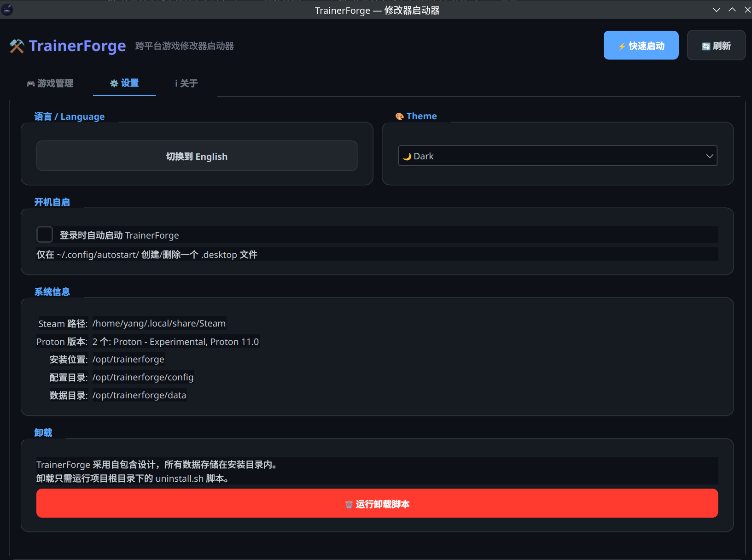
Task: Click data directory /opt/trainerforge/data value
Action: (139, 395)
